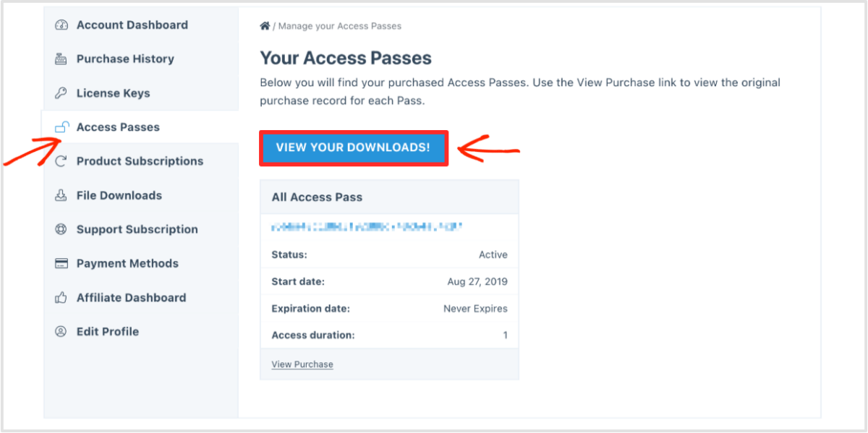
Task: Click the All Access Pass card header
Action: point(317,197)
